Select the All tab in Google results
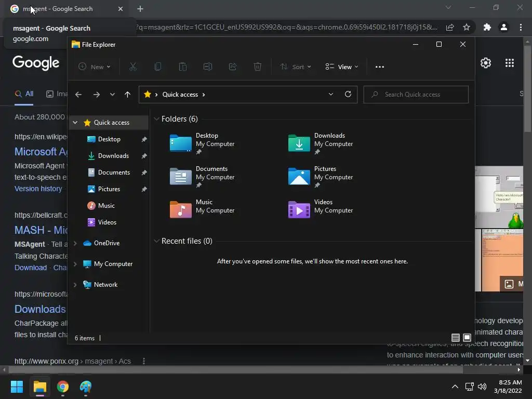The image size is (532, 399). [x=24, y=94]
